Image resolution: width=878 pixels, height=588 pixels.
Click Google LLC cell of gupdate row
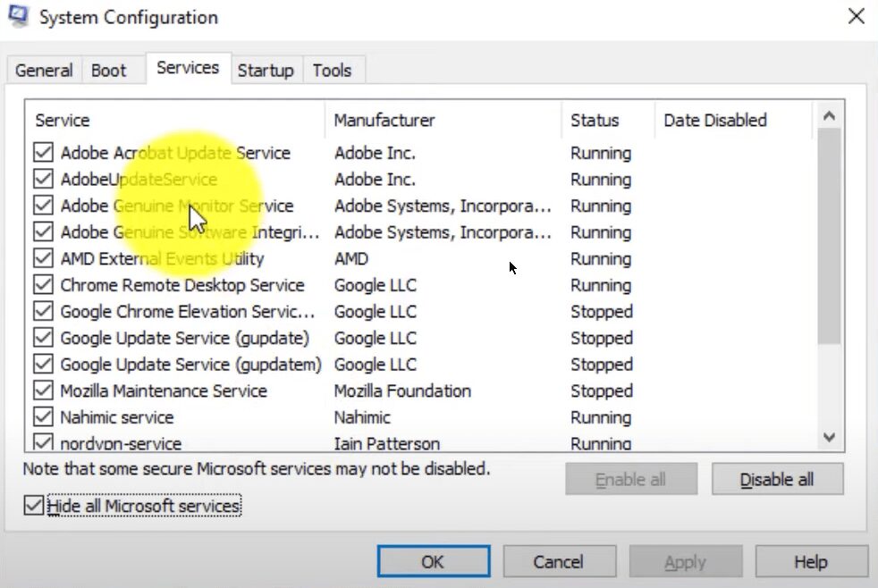point(376,338)
